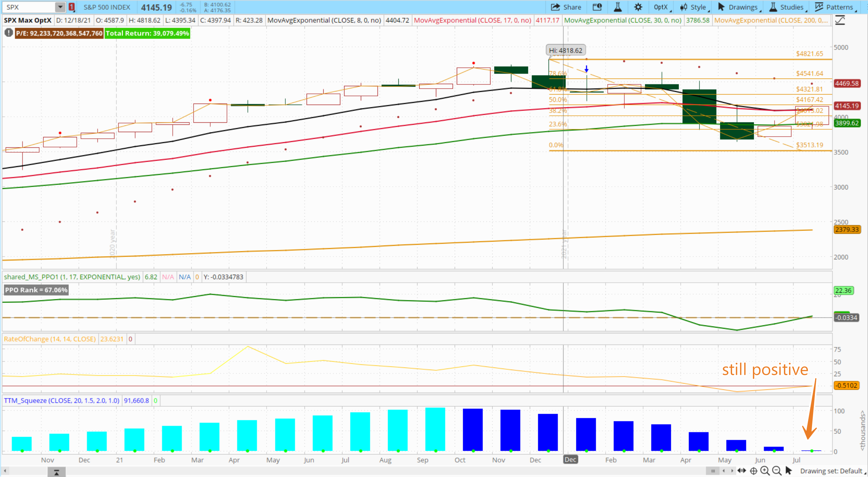
Task: Click the flask Edit Studies icon
Action: (x=618, y=7)
